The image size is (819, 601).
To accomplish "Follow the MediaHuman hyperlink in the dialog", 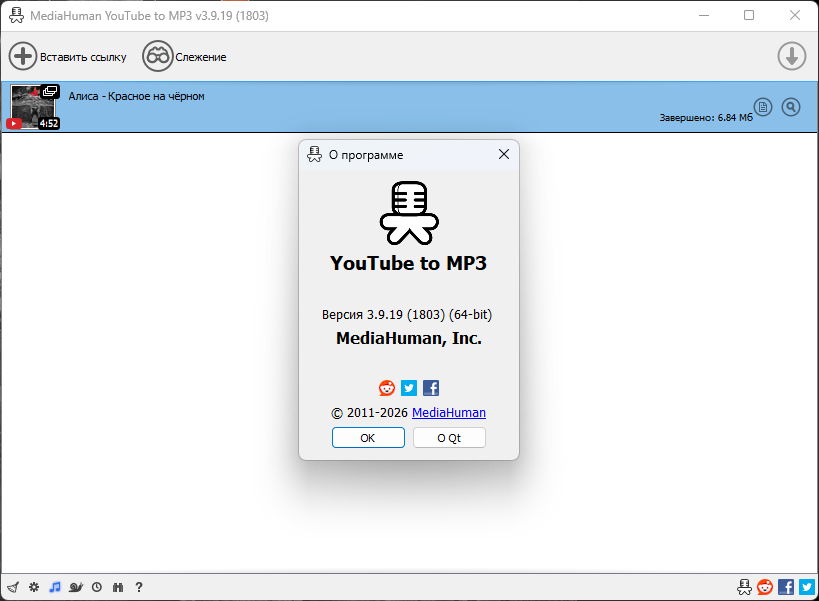I will (x=449, y=413).
